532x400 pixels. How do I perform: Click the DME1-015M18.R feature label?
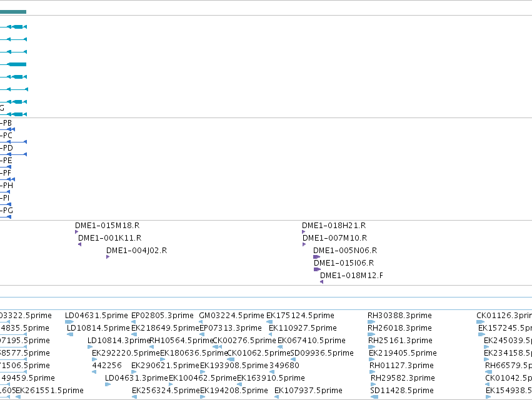(108, 226)
